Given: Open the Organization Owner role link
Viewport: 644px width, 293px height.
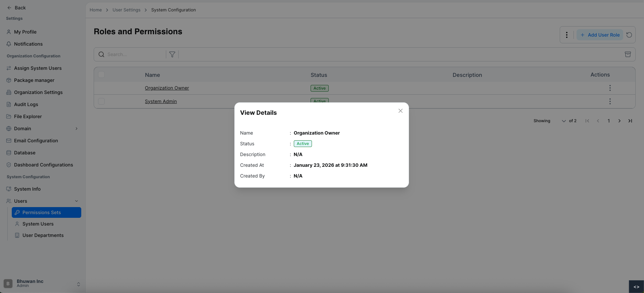Looking at the screenshot, I should (x=167, y=88).
